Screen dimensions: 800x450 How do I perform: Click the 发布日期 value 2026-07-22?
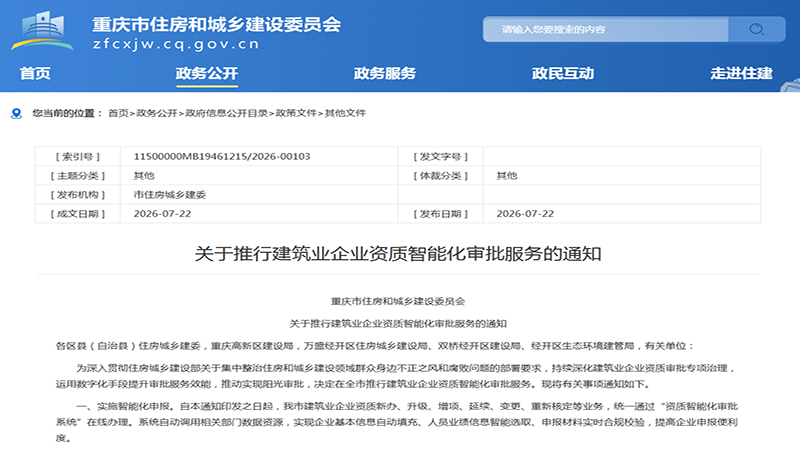[x=525, y=214]
